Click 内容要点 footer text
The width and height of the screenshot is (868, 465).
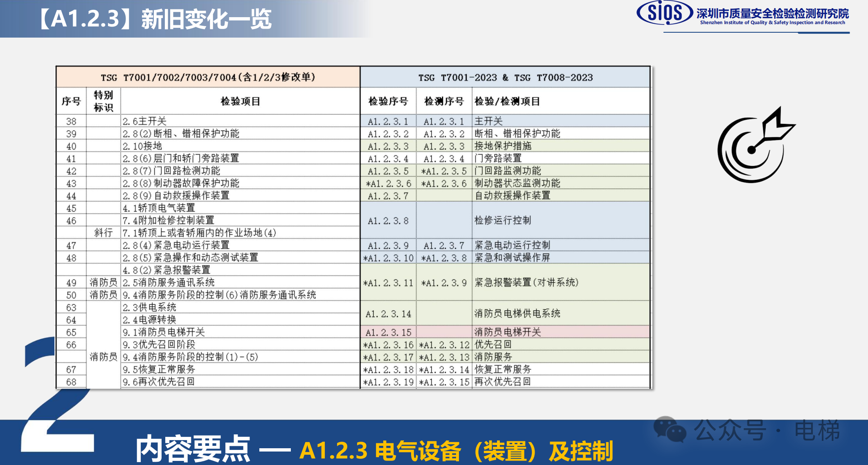click(192, 449)
